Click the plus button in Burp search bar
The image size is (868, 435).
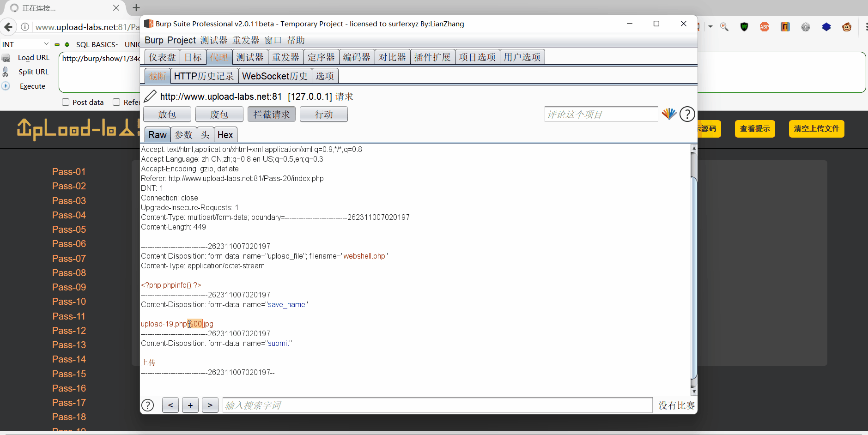click(190, 405)
